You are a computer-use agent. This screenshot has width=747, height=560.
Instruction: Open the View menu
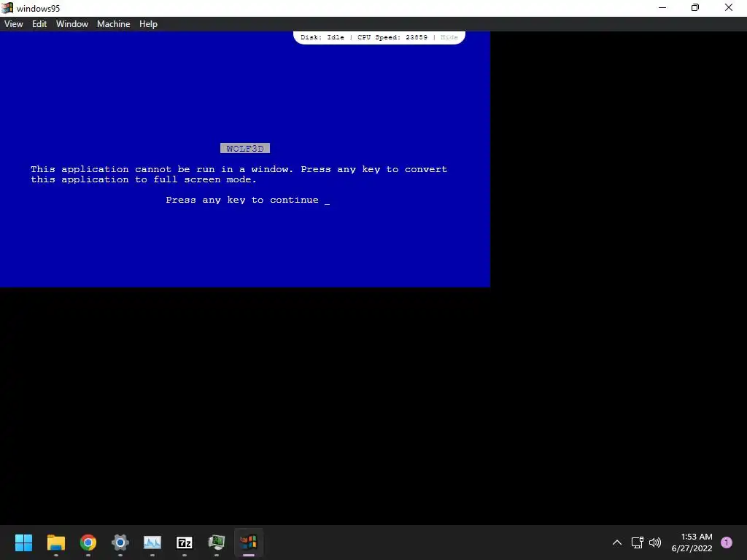[x=13, y=24]
